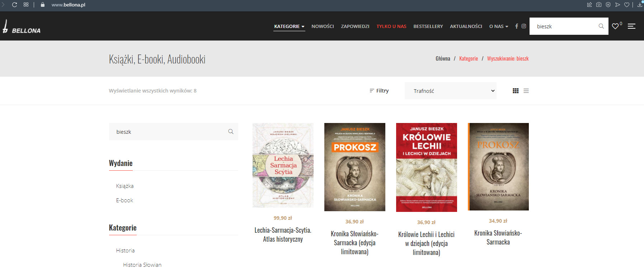Go to NOWOŚCI in the navigation
644x270 pixels.
click(x=323, y=27)
